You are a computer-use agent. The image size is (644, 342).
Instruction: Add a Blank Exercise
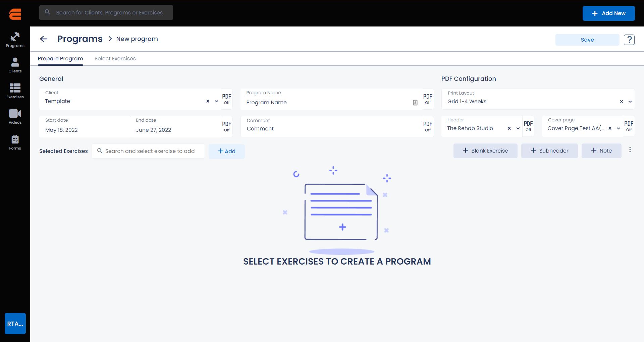485,151
